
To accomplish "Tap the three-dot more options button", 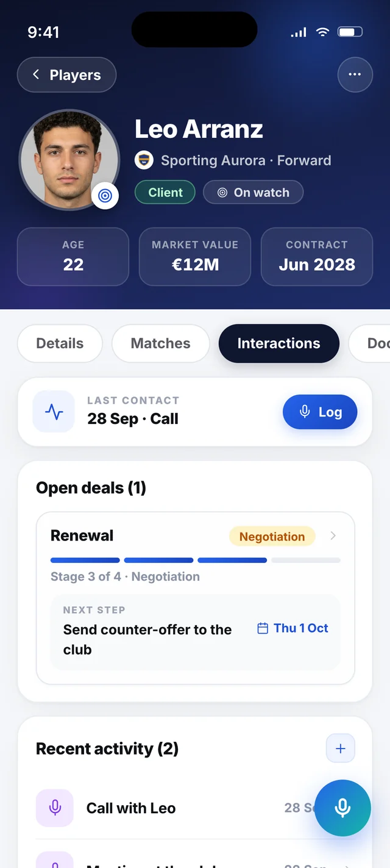I will tap(355, 74).
